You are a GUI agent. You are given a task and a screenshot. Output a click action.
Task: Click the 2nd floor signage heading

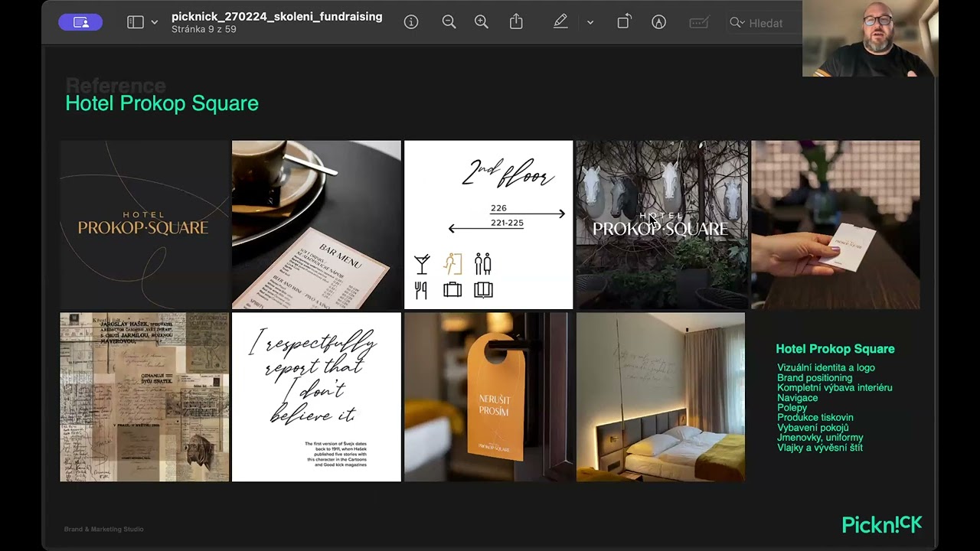point(507,174)
